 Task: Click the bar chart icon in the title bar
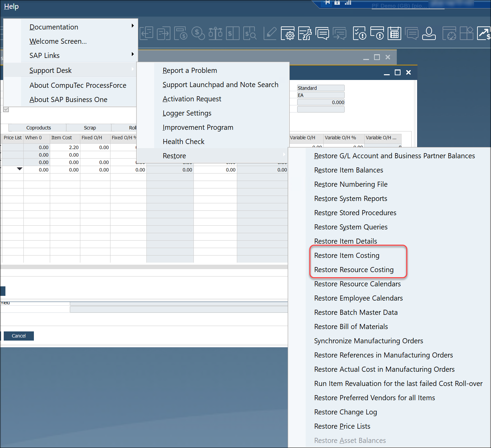[348, 3]
